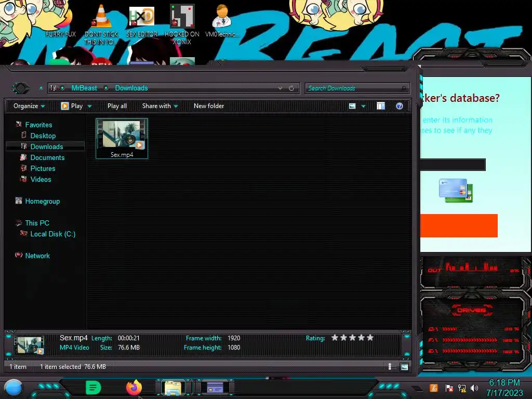Click the orange button in the browser window

coord(459,225)
